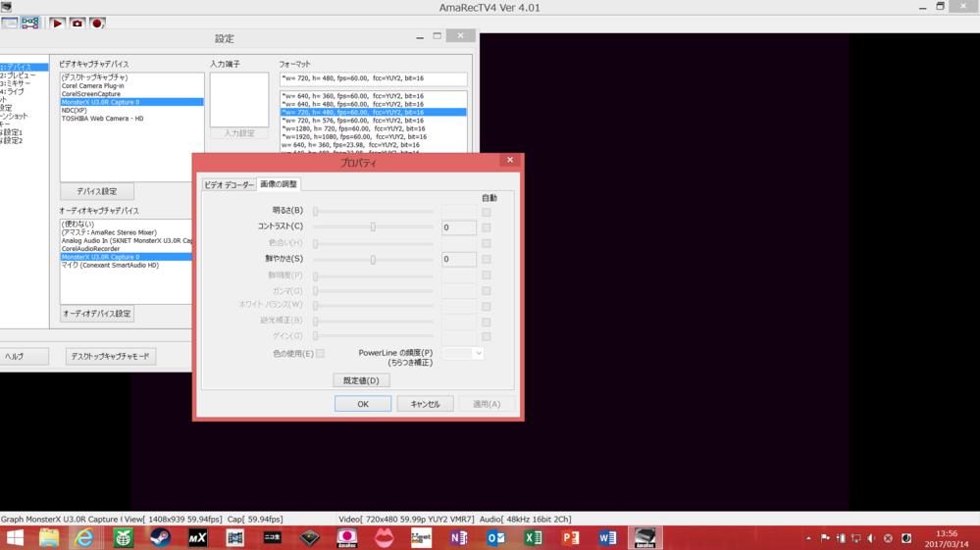Click the AmaRecTV play/preview toolbar icon
This screenshot has height=550, width=980.
coord(57,23)
